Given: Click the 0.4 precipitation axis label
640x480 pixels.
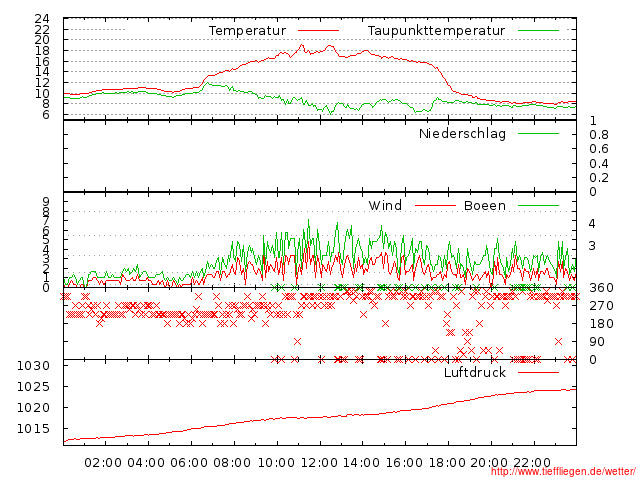Looking at the screenshot, I should pyautogui.click(x=599, y=164).
